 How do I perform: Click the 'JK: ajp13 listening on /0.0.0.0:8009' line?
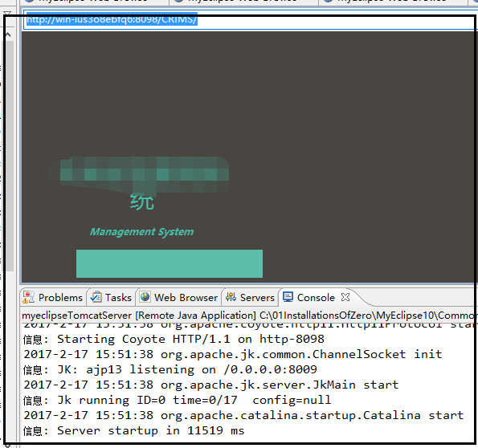pyautogui.click(x=170, y=369)
